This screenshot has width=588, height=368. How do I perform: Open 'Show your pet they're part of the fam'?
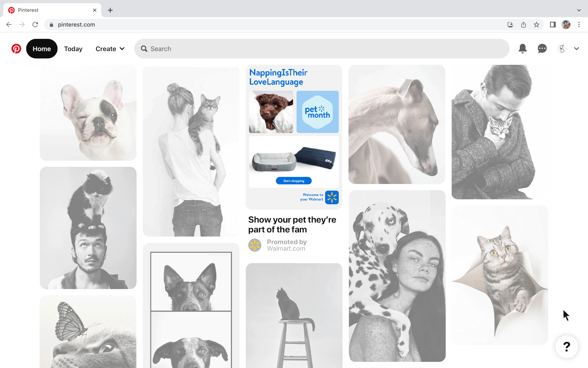(292, 225)
